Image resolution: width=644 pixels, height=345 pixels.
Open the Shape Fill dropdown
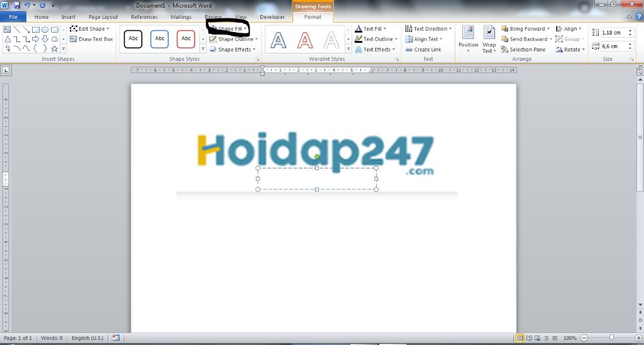(x=228, y=29)
